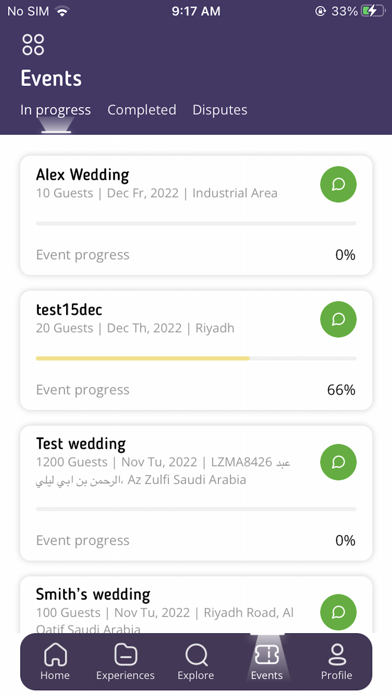Select the In progress tab
392x696 pixels.
click(55, 110)
